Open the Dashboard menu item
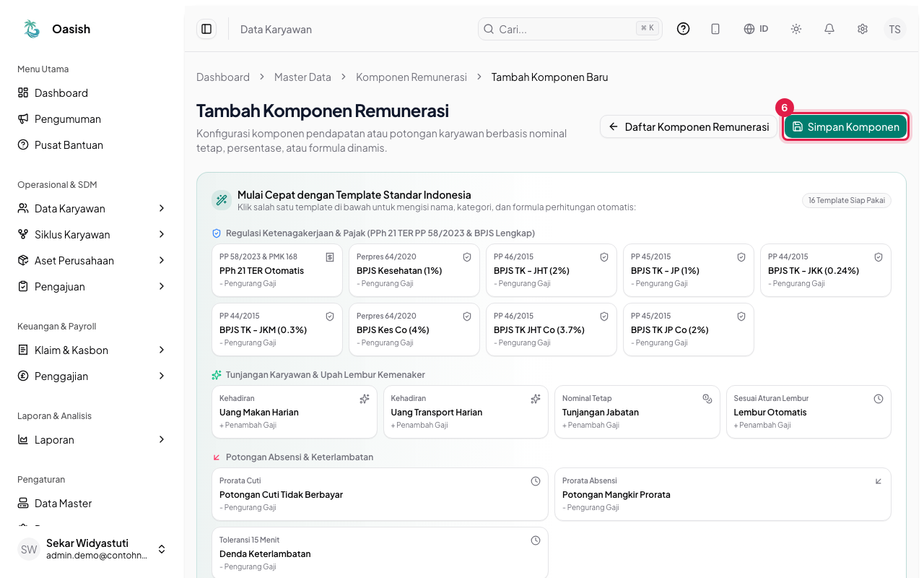 (92, 92)
